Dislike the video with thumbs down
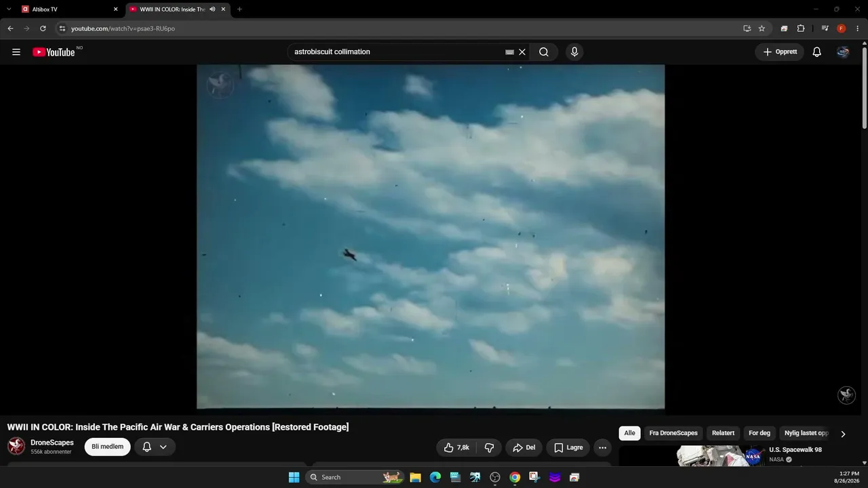The height and width of the screenshot is (488, 868). point(489,447)
